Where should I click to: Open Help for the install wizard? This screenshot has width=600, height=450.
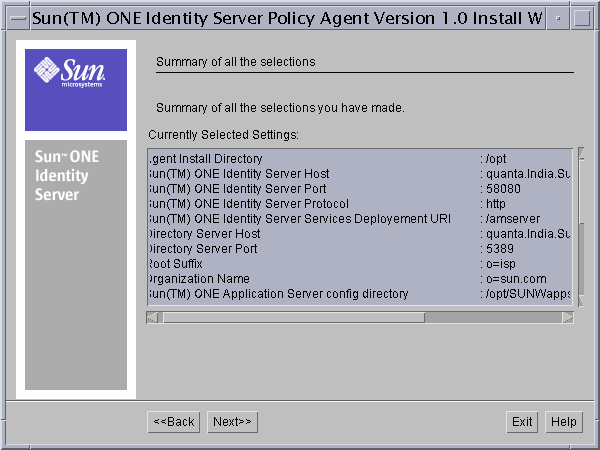click(564, 422)
